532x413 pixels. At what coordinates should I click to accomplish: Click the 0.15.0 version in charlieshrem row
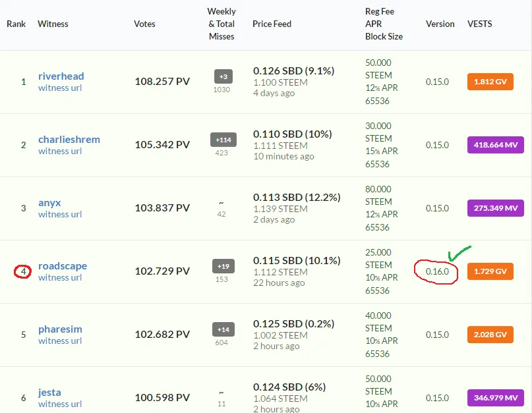[x=437, y=145]
